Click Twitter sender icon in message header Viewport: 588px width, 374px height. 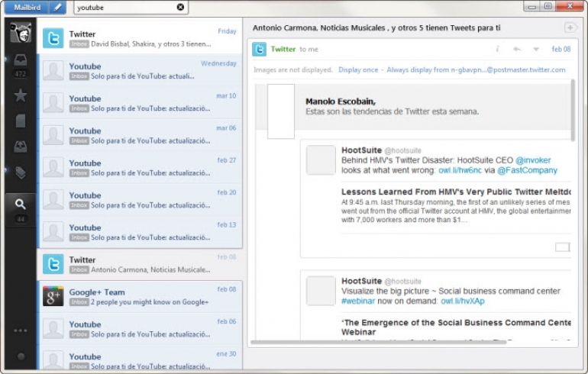(x=259, y=49)
